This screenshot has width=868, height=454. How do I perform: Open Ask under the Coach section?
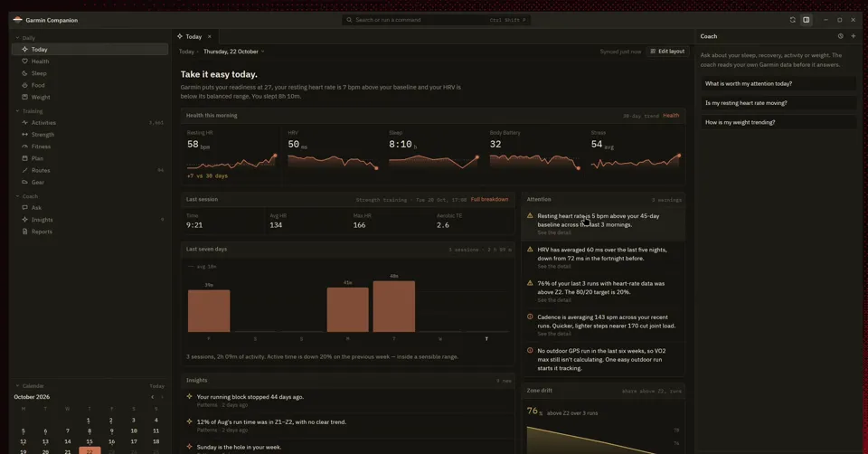90,208
